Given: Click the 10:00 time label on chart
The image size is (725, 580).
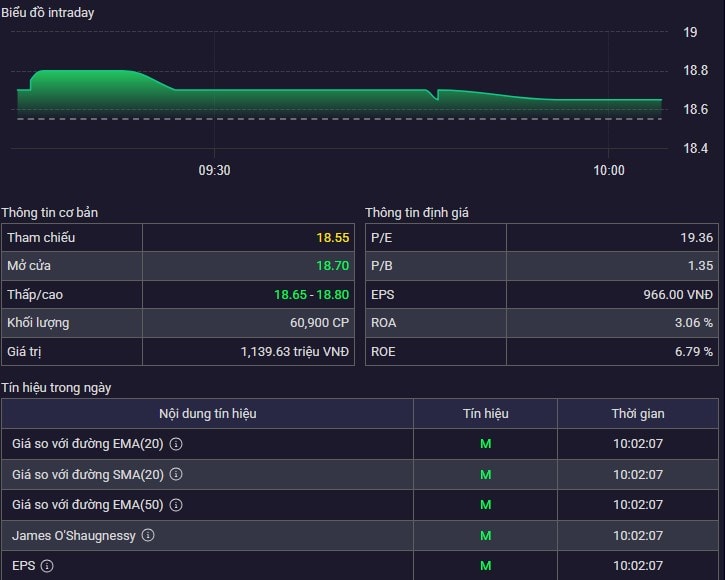Looking at the screenshot, I should 608,171.
